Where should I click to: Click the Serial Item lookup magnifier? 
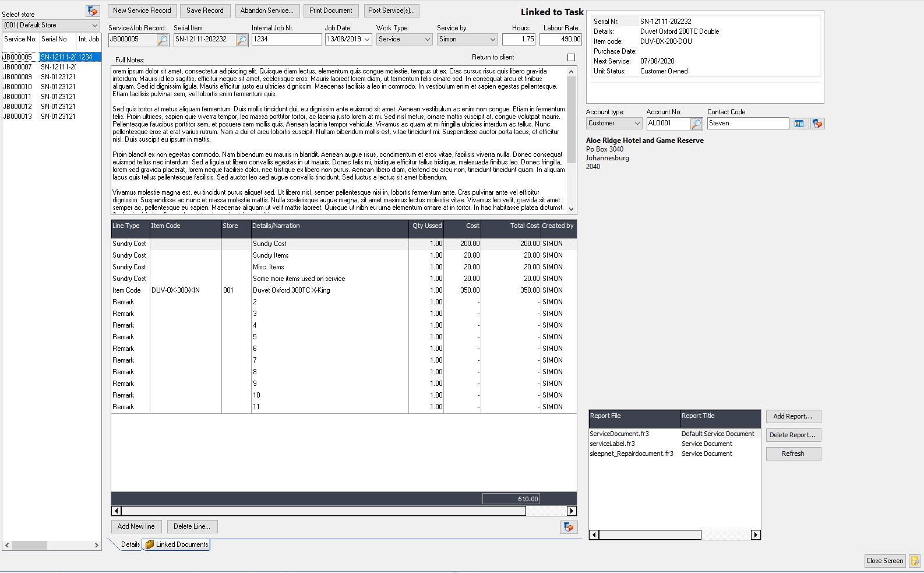coord(242,40)
